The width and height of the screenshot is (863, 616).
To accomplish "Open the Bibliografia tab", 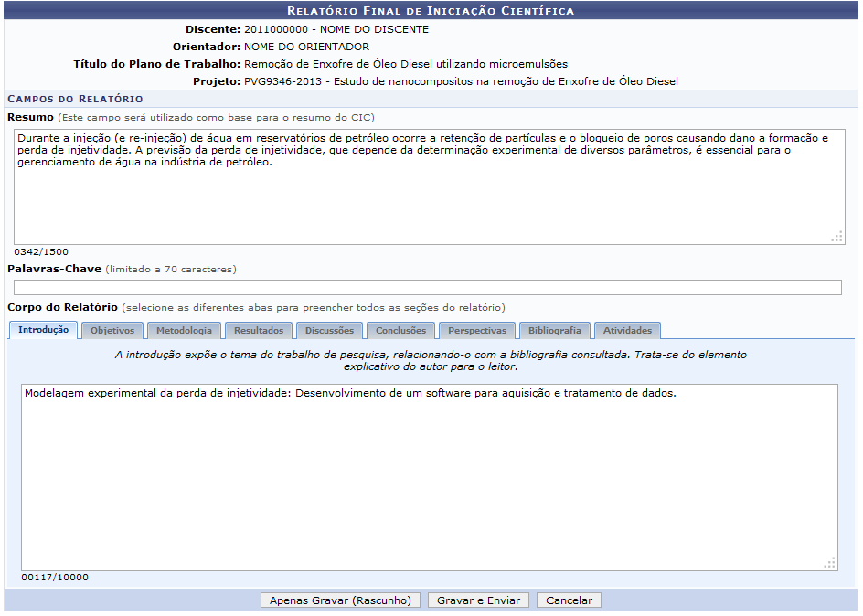I will (554, 331).
